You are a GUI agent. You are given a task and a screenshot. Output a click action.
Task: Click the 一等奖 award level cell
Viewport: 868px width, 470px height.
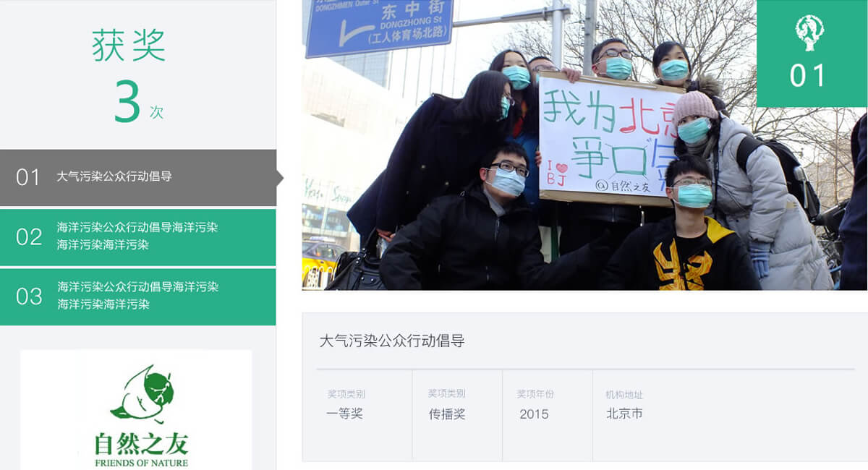(x=344, y=414)
